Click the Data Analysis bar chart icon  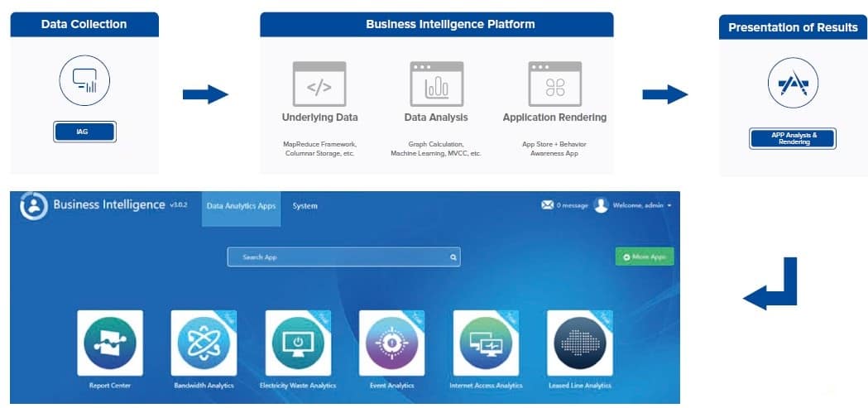[x=436, y=84]
